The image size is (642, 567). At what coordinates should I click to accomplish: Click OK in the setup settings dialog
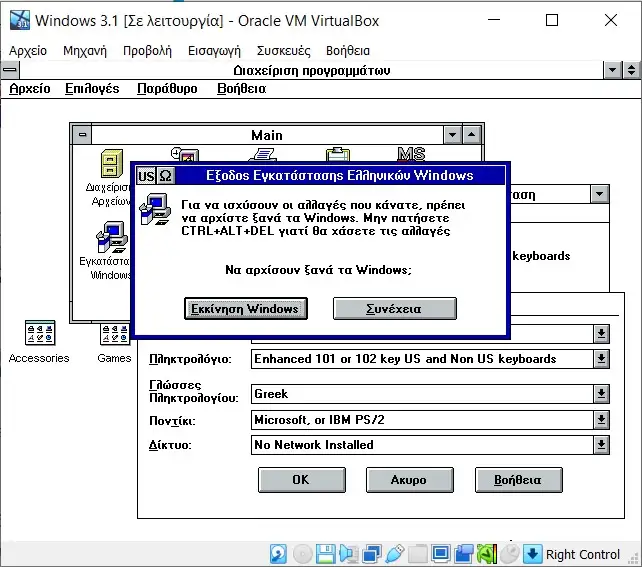point(302,479)
